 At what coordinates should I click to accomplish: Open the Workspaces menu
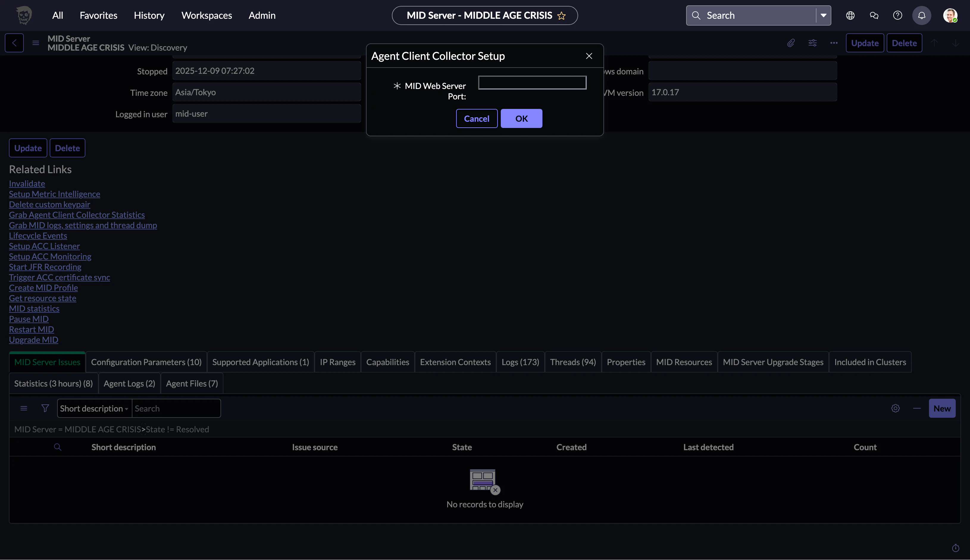[x=206, y=15]
